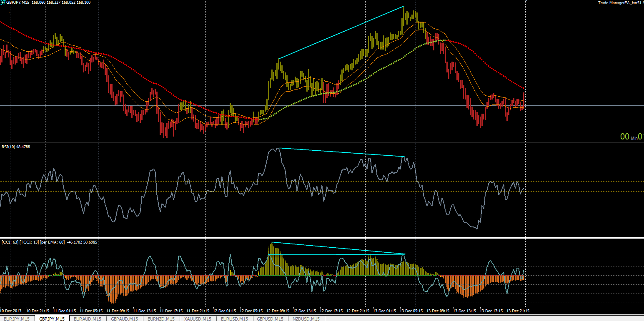Click the 11 Dec 05:15 time label
Image resolution: width=644 pixels, height=321 pixels.
tap(92, 311)
